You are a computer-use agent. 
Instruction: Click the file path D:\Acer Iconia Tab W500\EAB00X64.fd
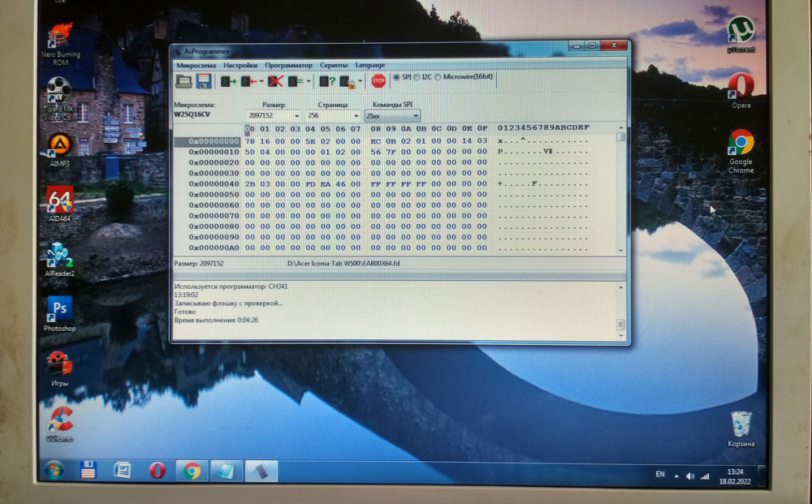tap(343, 264)
